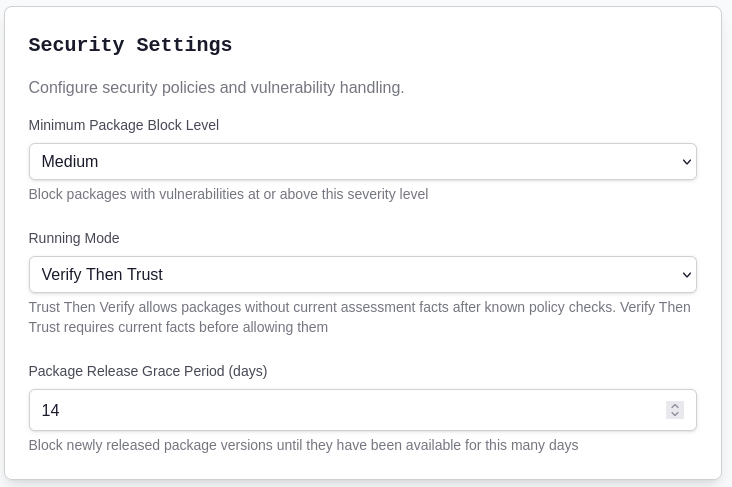The width and height of the screenshot is (732, 487).
Task: Click the Block packages with vulnerabilities hint text
Action: (x=228, y=194)
